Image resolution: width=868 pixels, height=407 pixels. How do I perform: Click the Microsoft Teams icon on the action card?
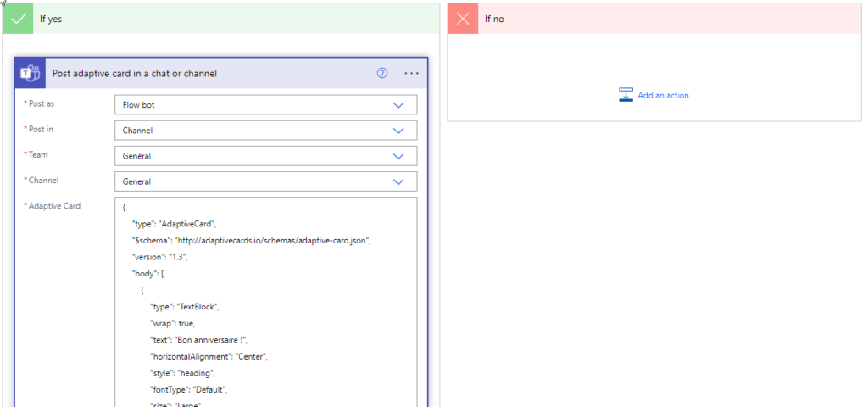click(31, 74)
